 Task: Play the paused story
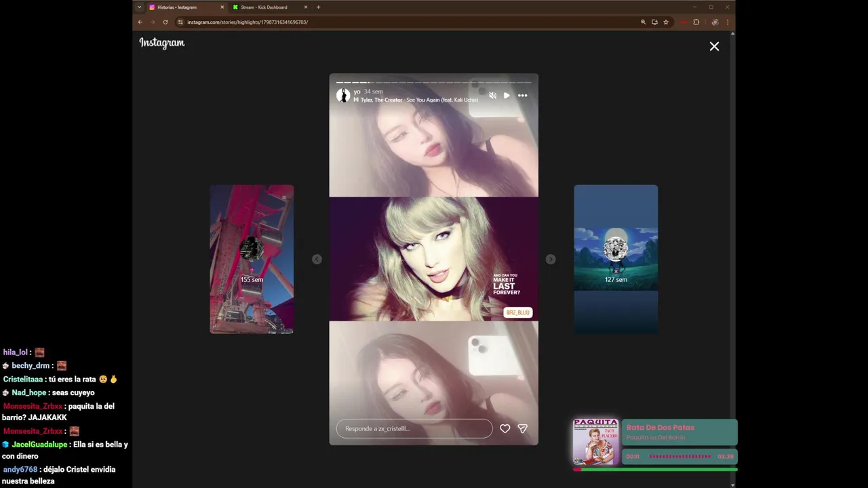coord(507,96)
